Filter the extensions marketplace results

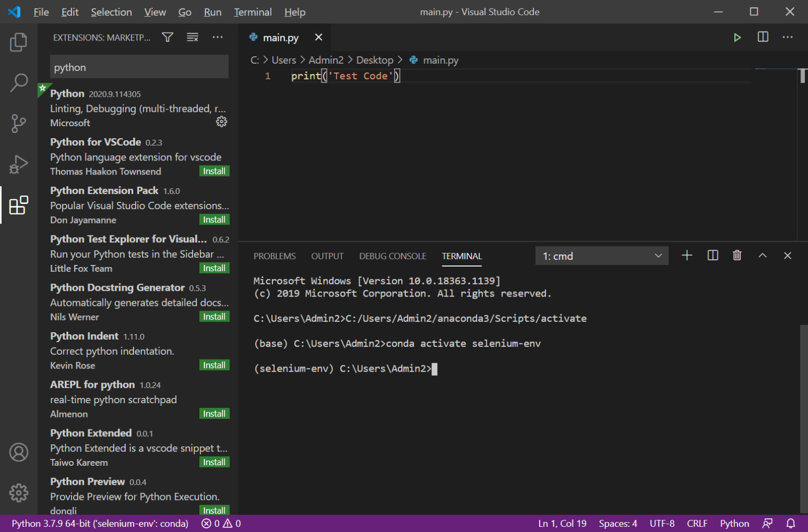(x=167, y=37)
